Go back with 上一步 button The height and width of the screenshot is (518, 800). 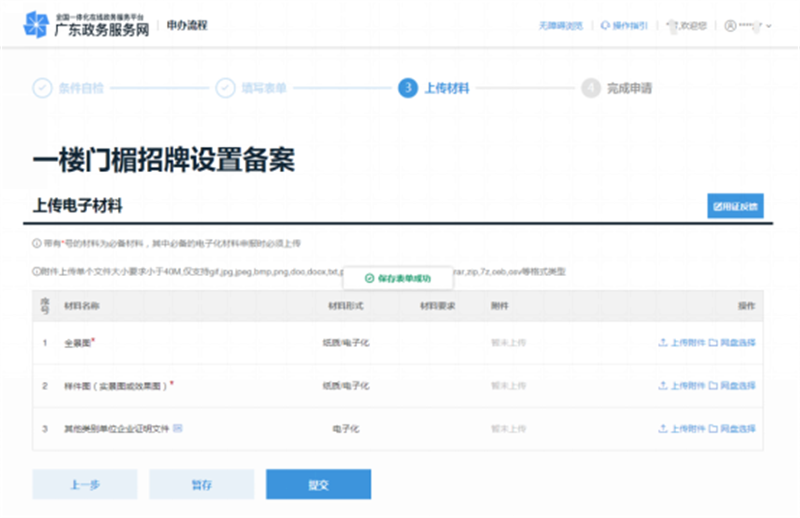point(85,484)
